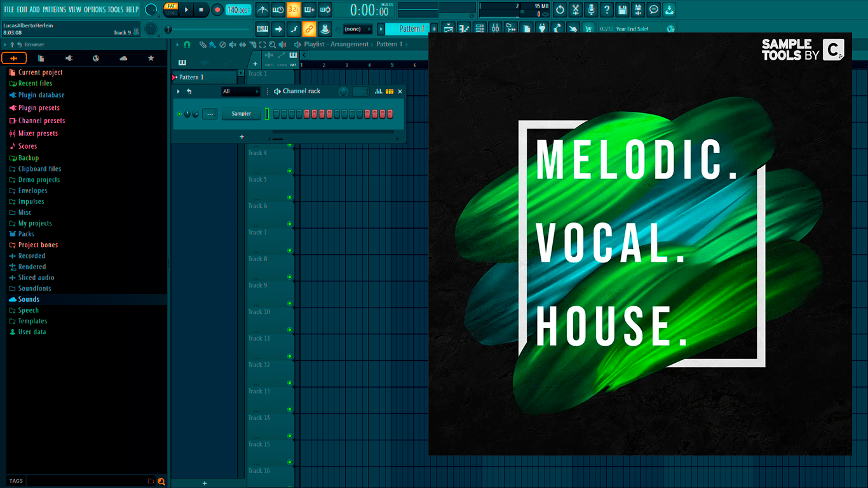Open the View Mixer toolbar icon
Viewport: 868px width, 488px height.
(495, 29)
